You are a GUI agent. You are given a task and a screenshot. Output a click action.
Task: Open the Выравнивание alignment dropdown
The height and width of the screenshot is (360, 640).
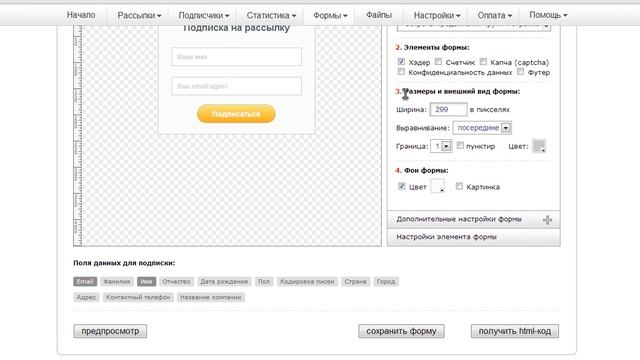[x=482, y=128]
